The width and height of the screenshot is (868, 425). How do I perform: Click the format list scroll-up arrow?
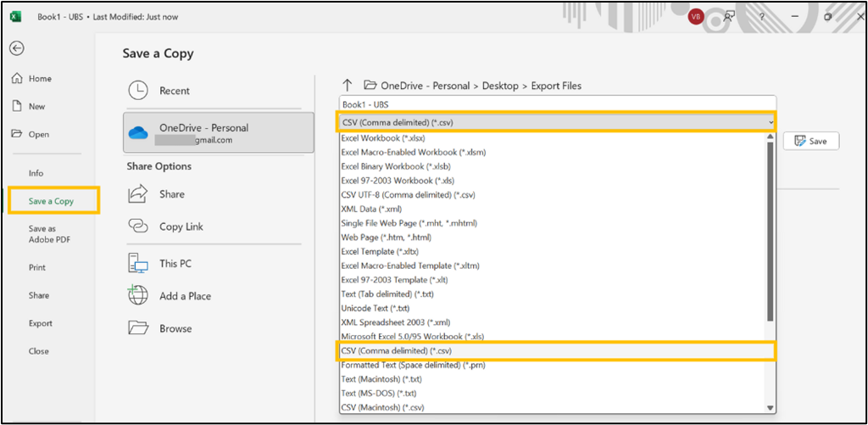[x=770, y=136]
